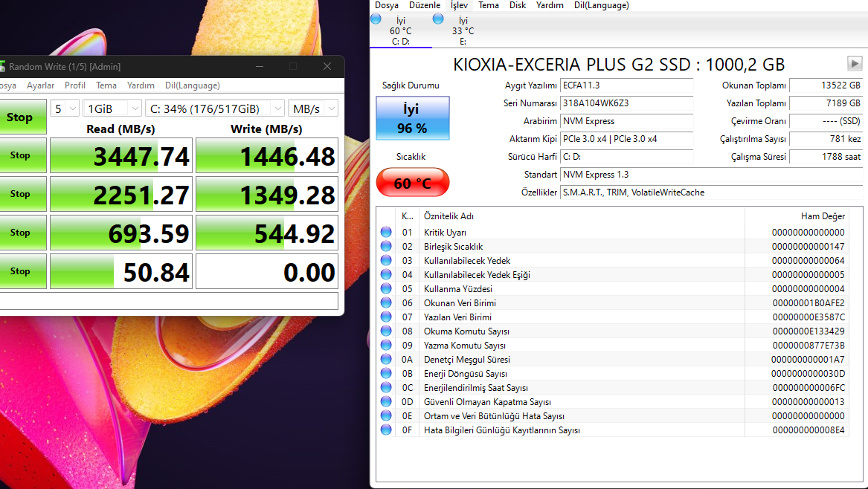
Task: Click status orb for Kritik Uyarı row
Action: point(386,233)
